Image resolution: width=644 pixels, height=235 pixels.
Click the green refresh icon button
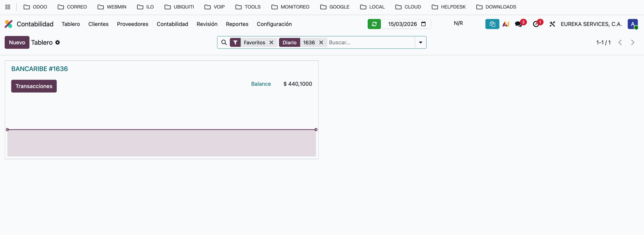(x=374, y=24)
